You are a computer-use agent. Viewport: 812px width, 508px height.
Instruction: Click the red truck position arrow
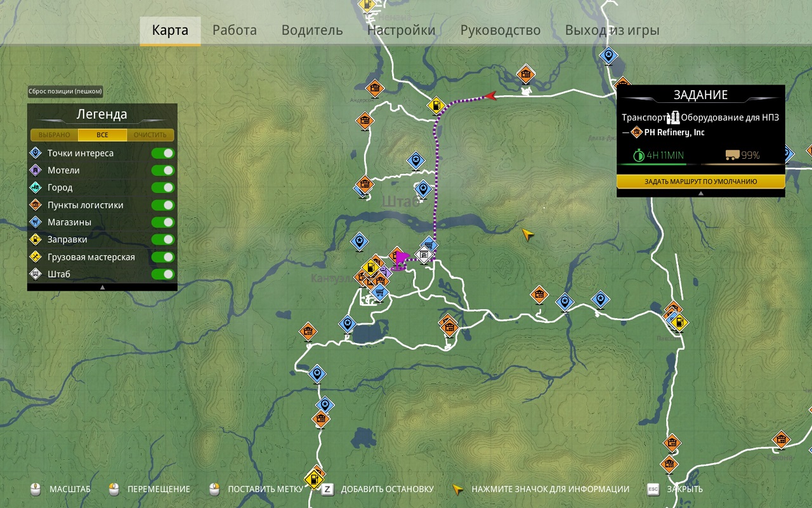click(489, 96)
